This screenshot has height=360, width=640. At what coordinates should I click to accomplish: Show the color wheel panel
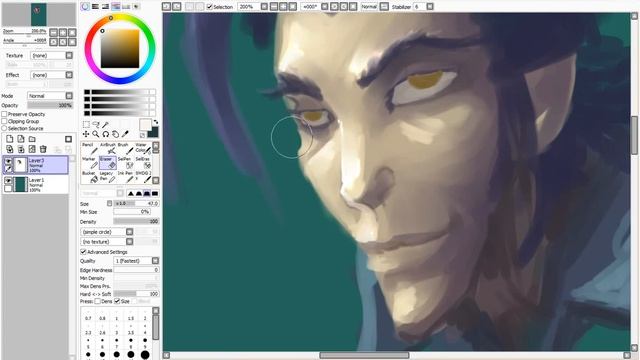tap(85, 7)
